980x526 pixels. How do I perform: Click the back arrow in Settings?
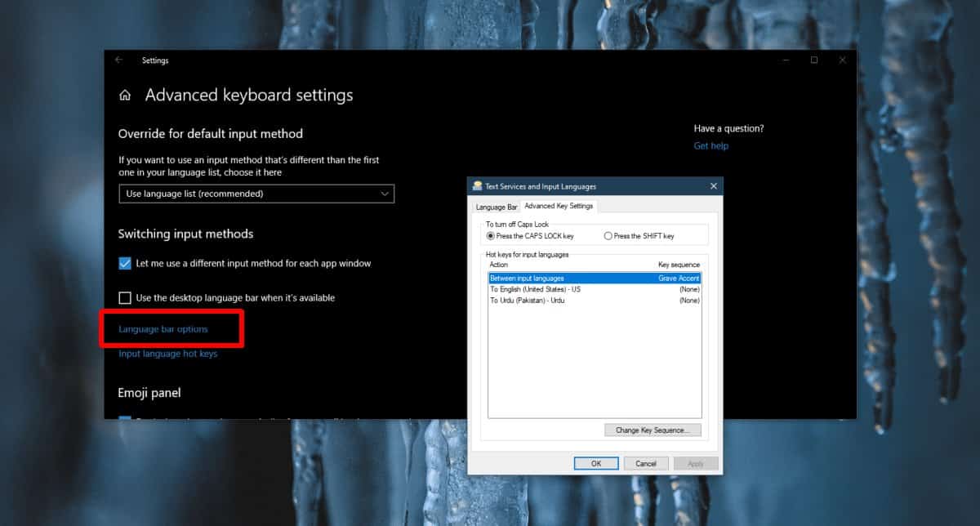pos(118,60)
